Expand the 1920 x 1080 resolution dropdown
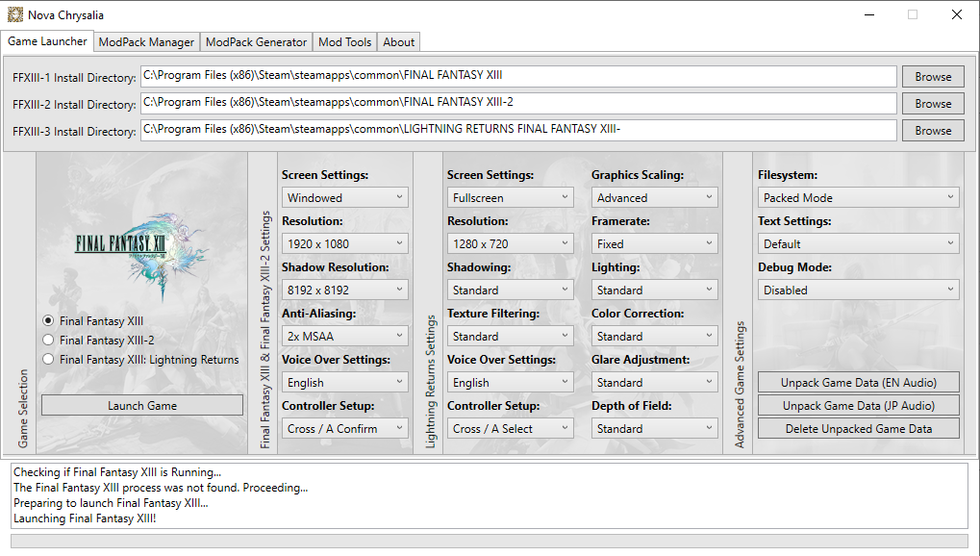980x556 pixels. tap(345, 244)
